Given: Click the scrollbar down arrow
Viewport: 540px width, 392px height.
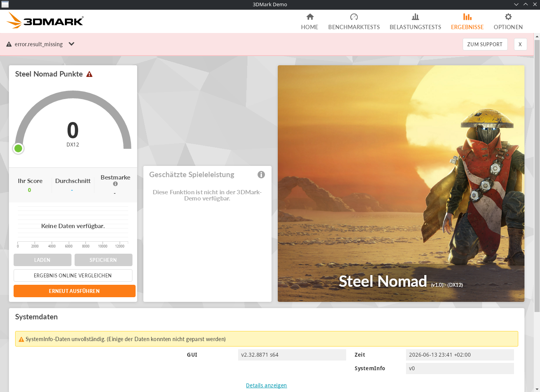Looking at the screenshot, I should coord(537,389).
